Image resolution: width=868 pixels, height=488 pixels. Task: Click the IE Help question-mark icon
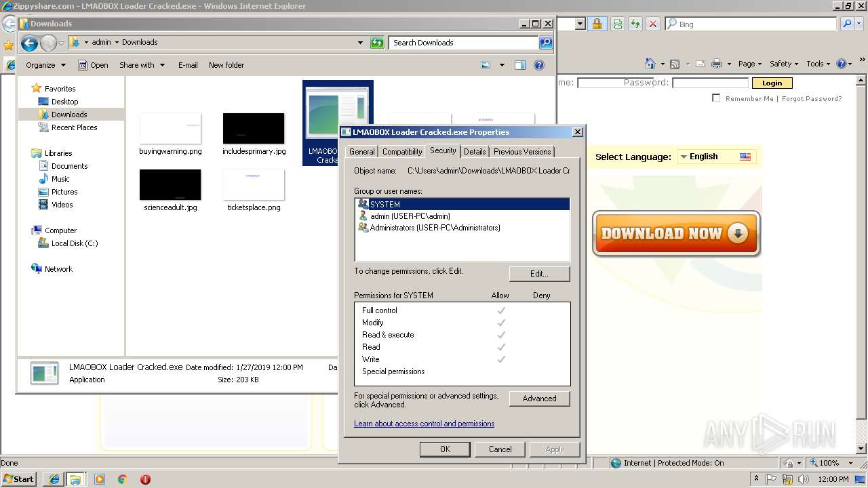tap(842, 64)
